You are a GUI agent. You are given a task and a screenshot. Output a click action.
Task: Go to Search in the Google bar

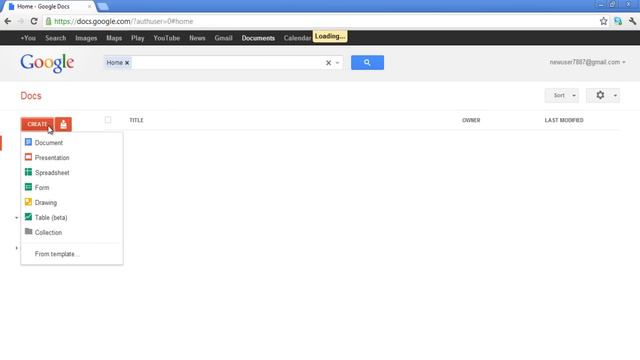point(56,38)
